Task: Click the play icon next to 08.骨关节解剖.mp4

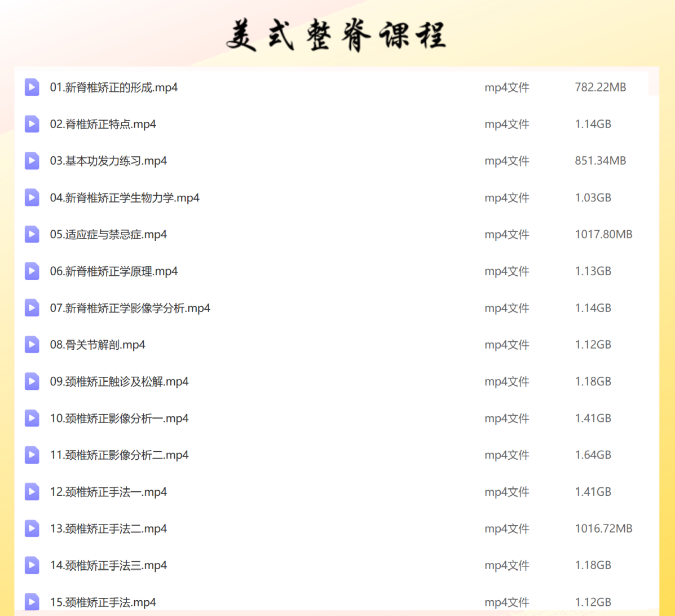Action: pyautogui.click(x=32, y=345)
